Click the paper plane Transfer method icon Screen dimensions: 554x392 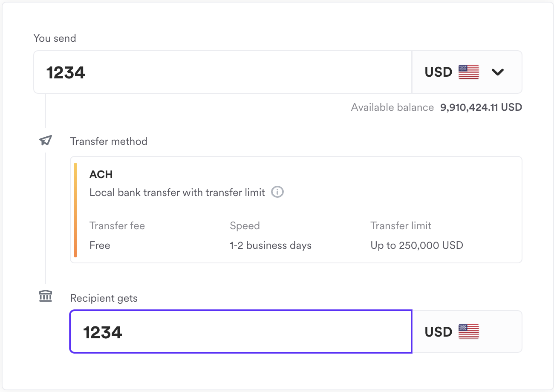(46, 141)
